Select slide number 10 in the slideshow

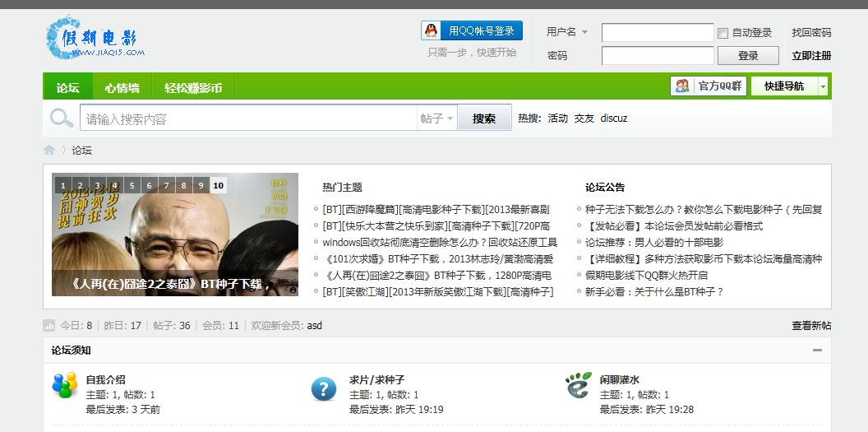click(x=218, y=185)
